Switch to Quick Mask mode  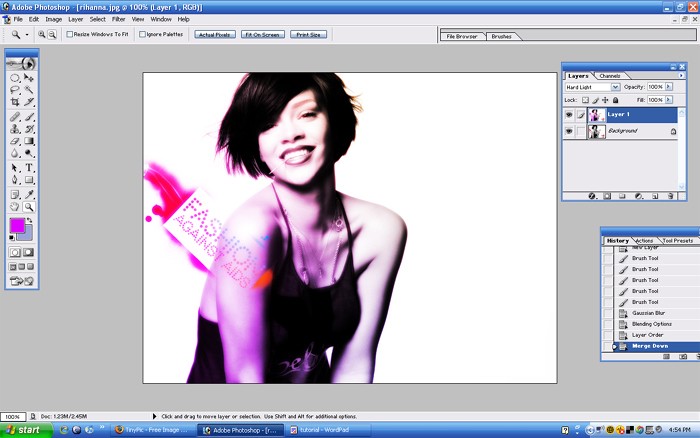tap(28, 252)
